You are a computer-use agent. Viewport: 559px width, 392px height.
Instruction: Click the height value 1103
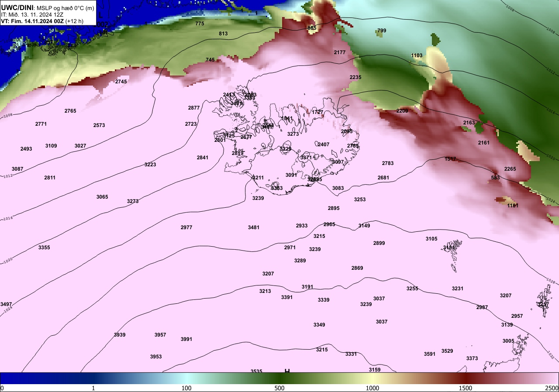(417, 55)
